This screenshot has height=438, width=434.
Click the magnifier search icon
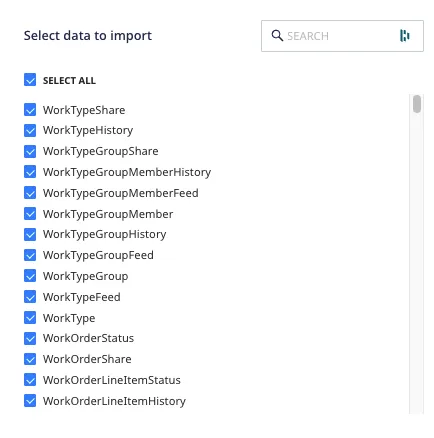[277, 35]
